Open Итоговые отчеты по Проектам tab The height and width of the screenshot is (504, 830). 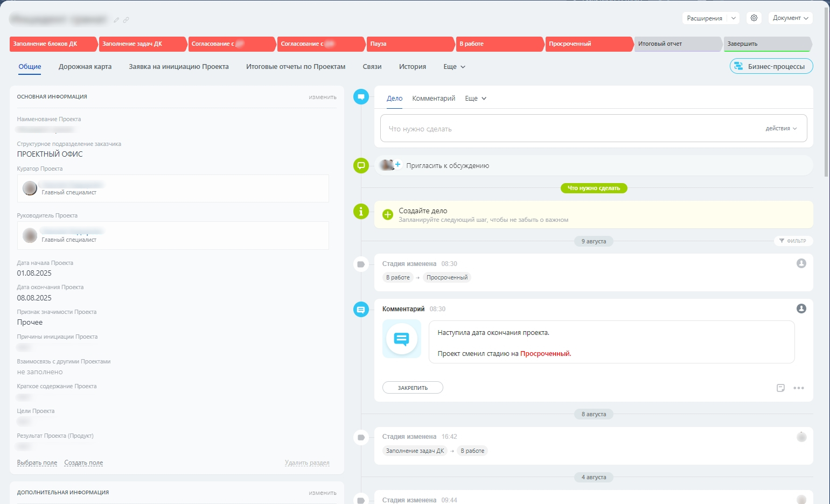click(x=296, y=67)
